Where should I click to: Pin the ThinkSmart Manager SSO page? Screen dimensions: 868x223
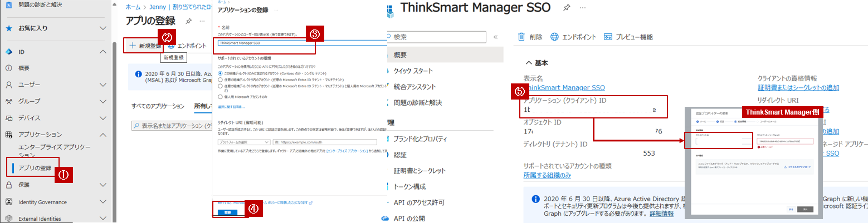pyautogui.click(x=566, y=8)
